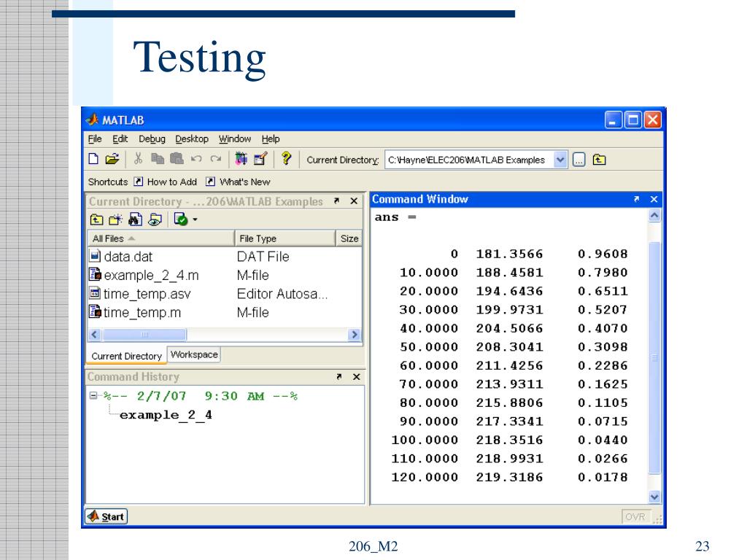Click the Find Files binoculars icon
This screenshot has width=747, height=560.
(x=135, y=219)
